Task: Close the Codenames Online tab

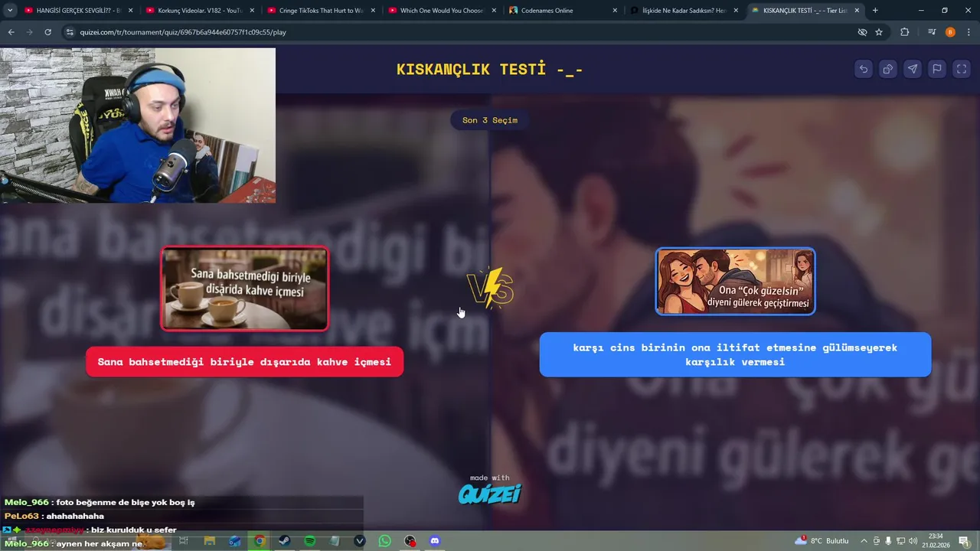Action: coord(615,11)
